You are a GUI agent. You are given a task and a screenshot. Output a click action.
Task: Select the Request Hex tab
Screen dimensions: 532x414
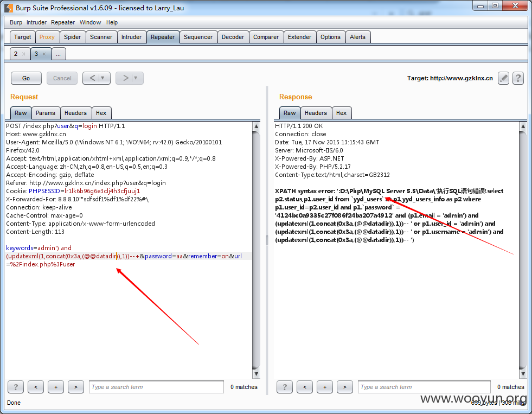101,113
